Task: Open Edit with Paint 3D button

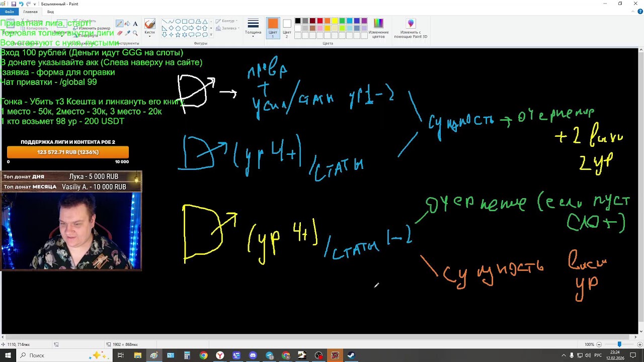Action: [x=411, y=28]
